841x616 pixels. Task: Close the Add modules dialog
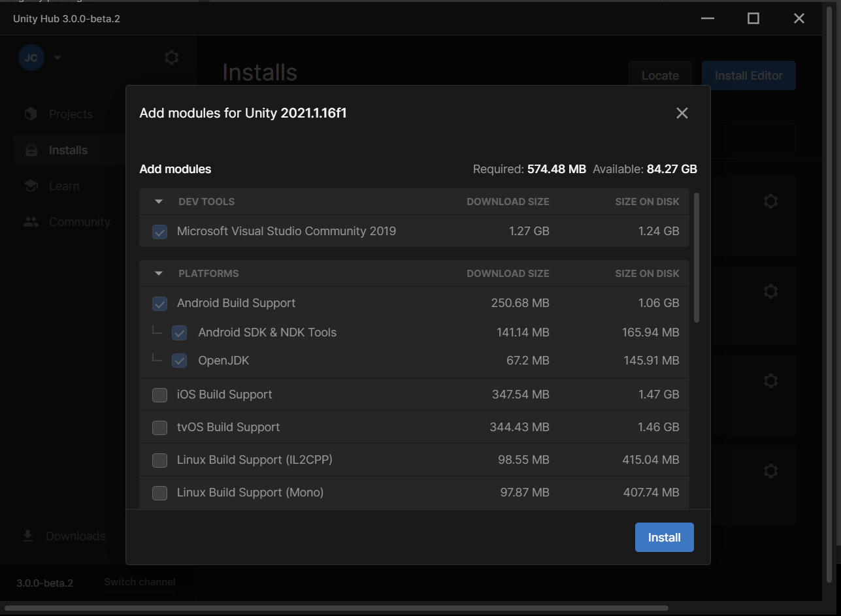click(682, 113)
